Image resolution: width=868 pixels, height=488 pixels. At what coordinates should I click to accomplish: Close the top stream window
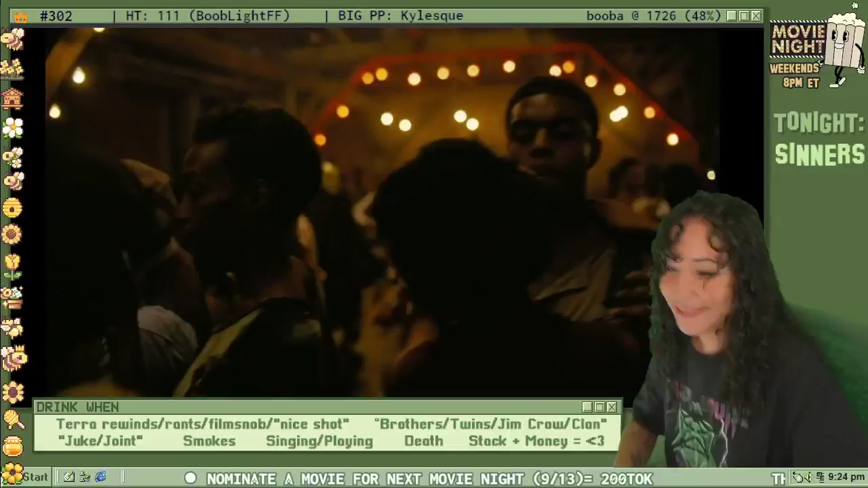point(756,16)
